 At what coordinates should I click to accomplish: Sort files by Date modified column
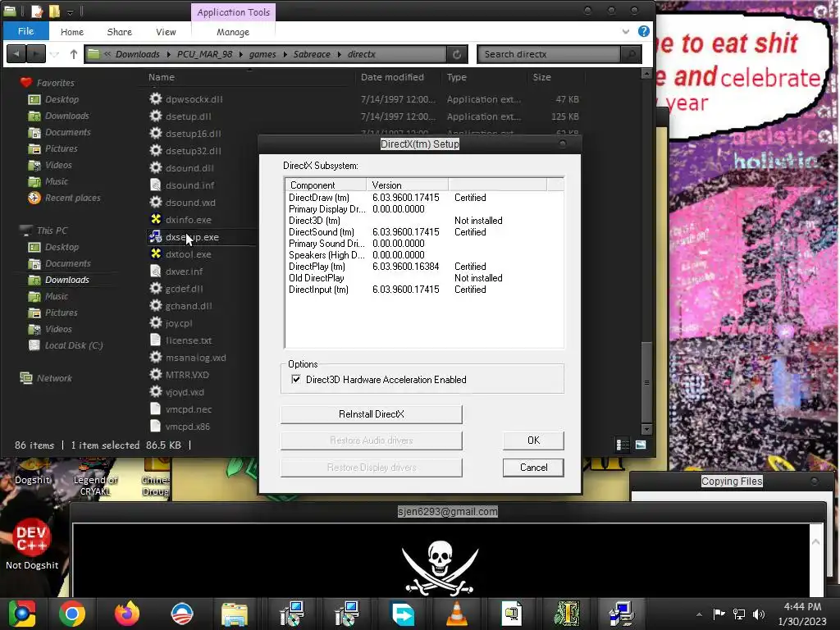point(392,77)
